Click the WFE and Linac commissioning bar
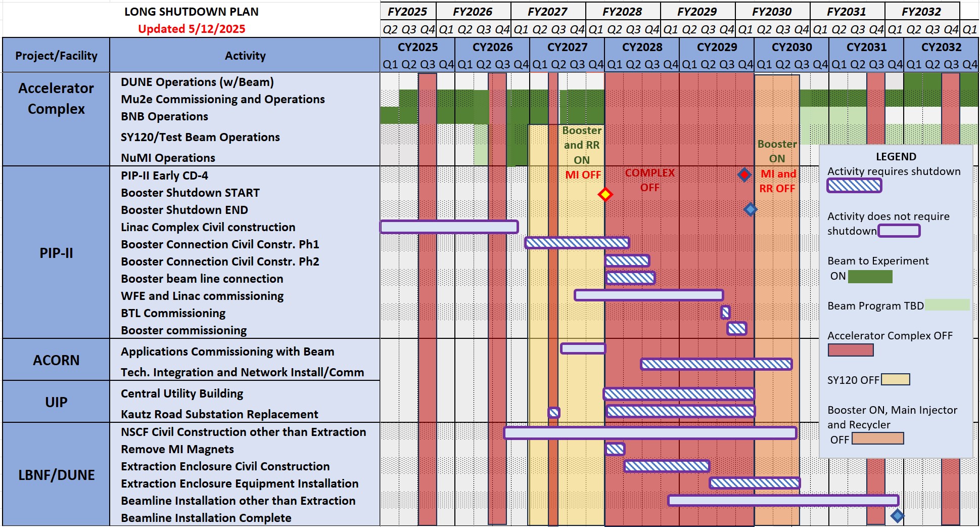This screenshot has height=527, width=980. tap(648, 295)
